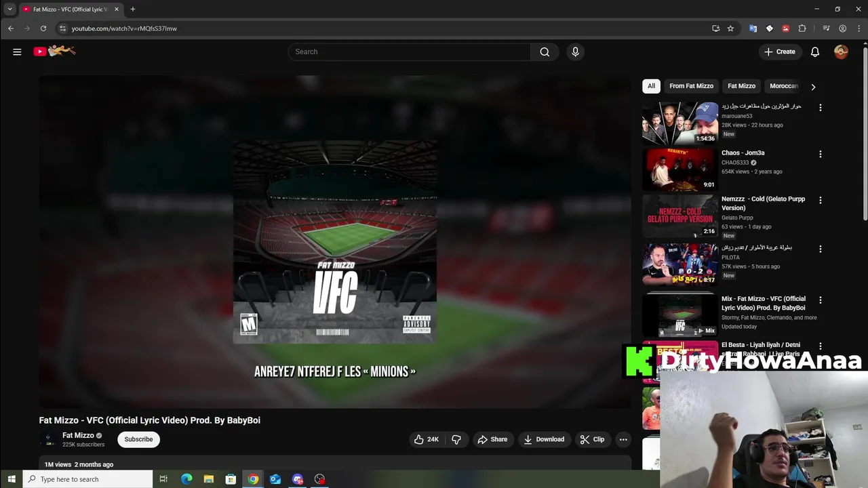Click the YouTube search input field
This screenshot has width=868, height=488.
[410, 52]
